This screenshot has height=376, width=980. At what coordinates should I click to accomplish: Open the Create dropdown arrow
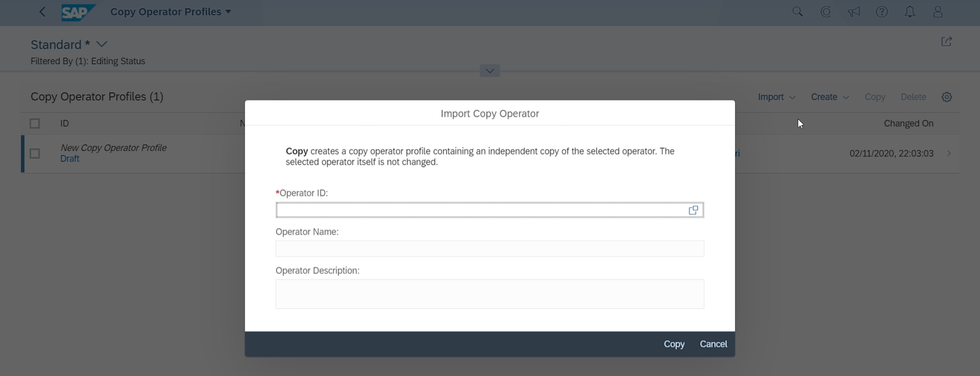click(x=845, y=97)
